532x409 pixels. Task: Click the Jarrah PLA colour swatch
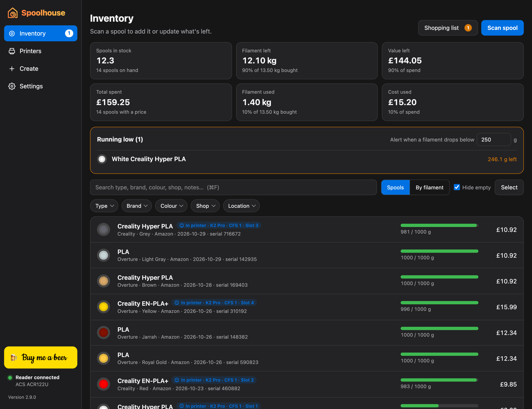104,333
